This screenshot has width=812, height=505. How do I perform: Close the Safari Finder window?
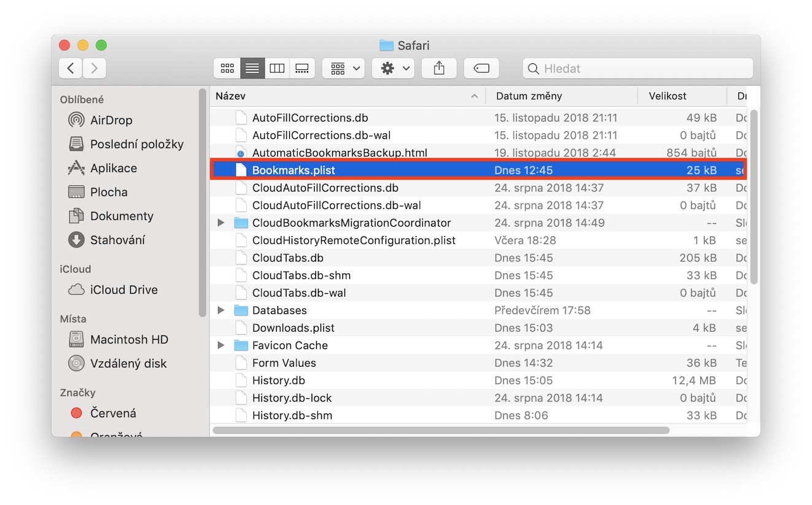(x=64, y=45)
